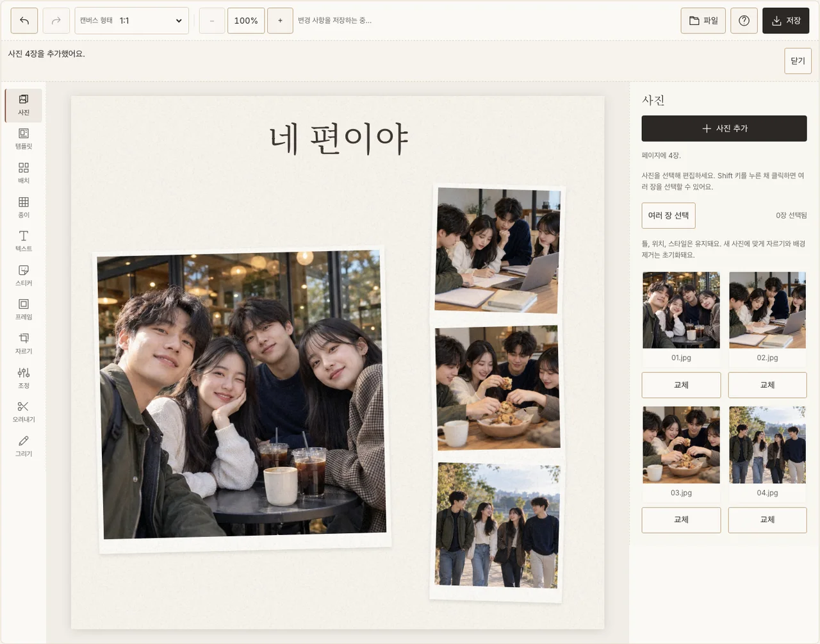Open the 사진 (Photos) sidebar tool
The height and width of the screenshot is (644, 820).
click(24, 105)
